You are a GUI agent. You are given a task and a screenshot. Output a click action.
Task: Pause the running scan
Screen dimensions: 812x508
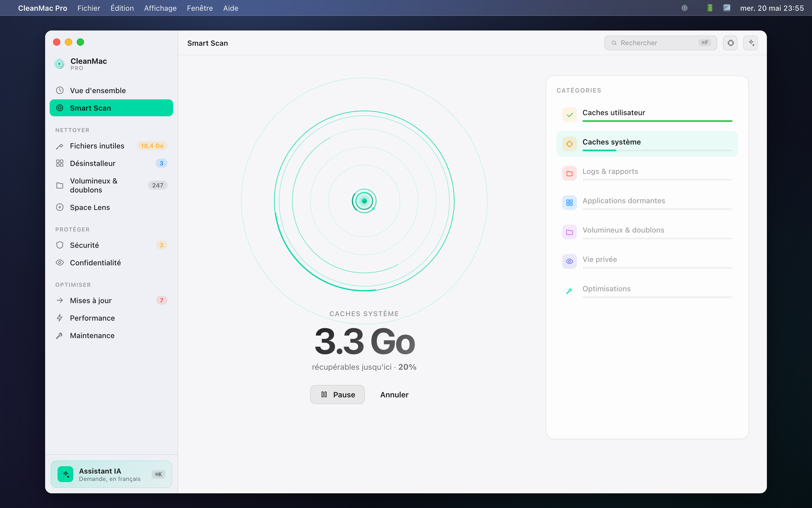[337, 395]
